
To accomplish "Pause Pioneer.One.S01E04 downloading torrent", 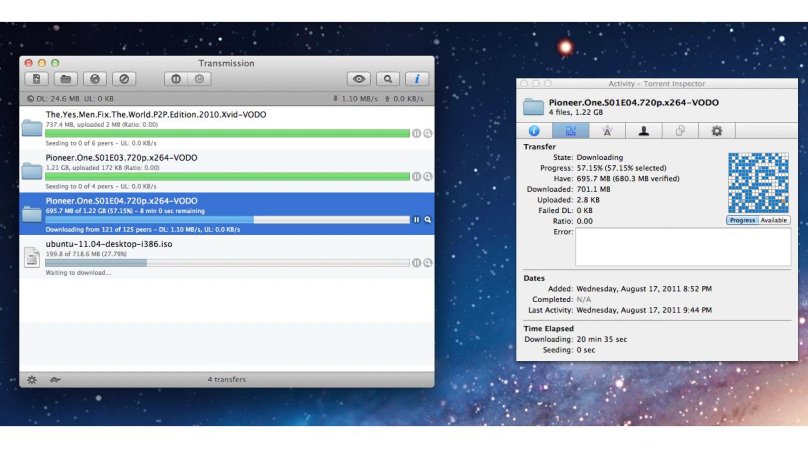I will [416, 220].
